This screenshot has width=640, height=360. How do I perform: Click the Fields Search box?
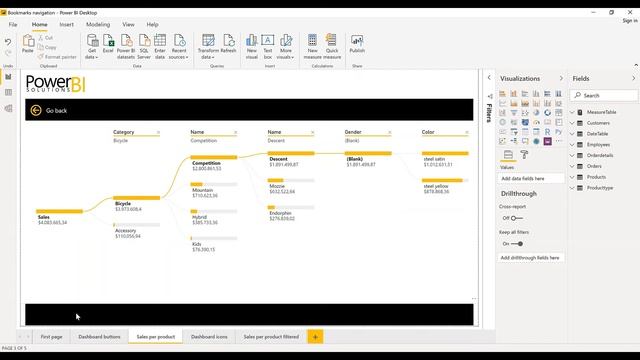click(604, 96)
